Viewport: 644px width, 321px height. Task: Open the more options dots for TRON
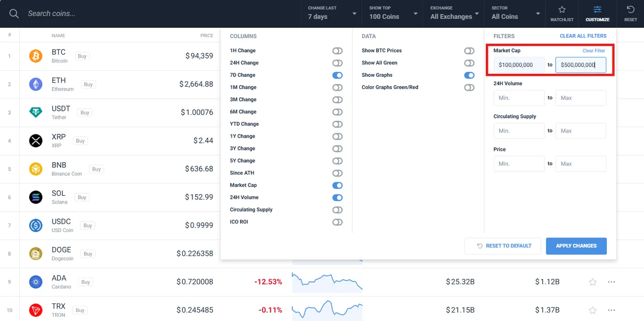tap(611, 310)
